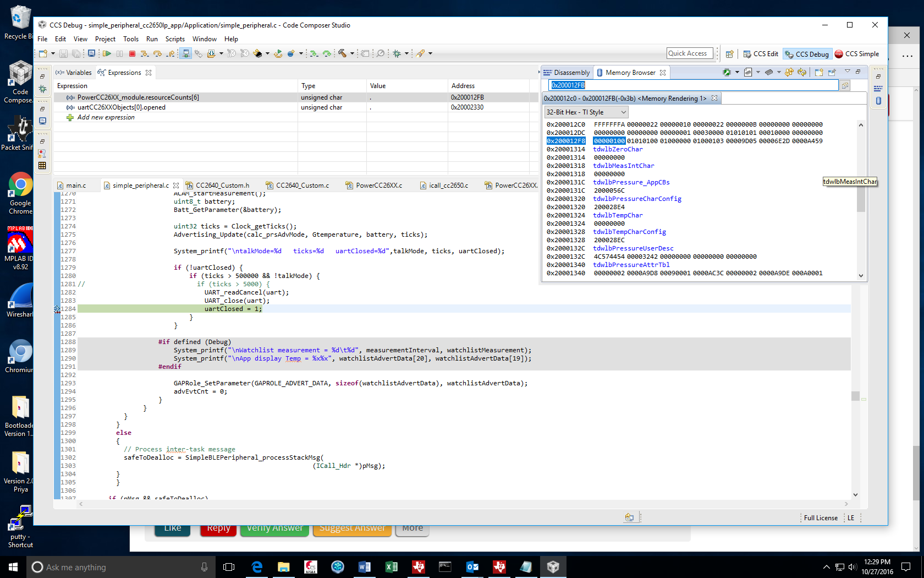Click the save-memory icon in Memory Browser
Viewport: 924px width, 578px height.
[748, 72]
